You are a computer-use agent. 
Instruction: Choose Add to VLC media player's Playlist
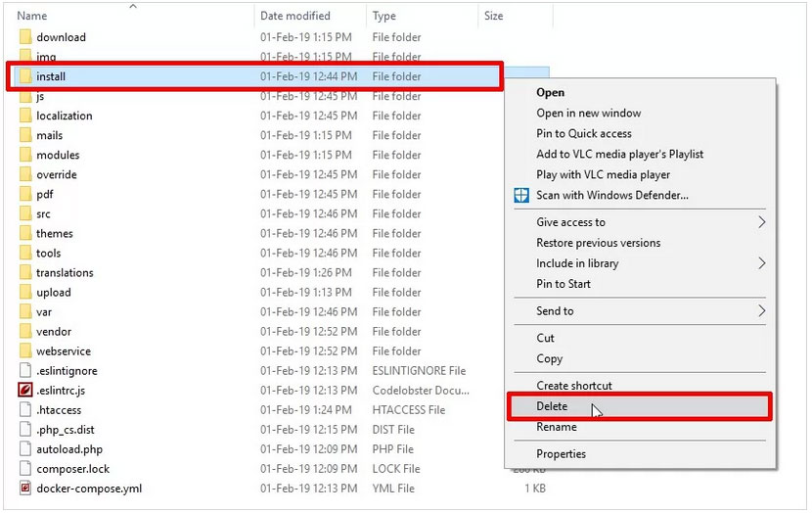[620, 155]
